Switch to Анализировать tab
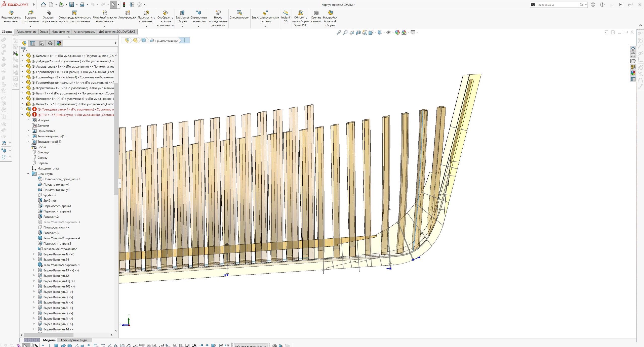The height and width of the screenshot is (347, 644). pyautogui.click(x=84, y=32)
